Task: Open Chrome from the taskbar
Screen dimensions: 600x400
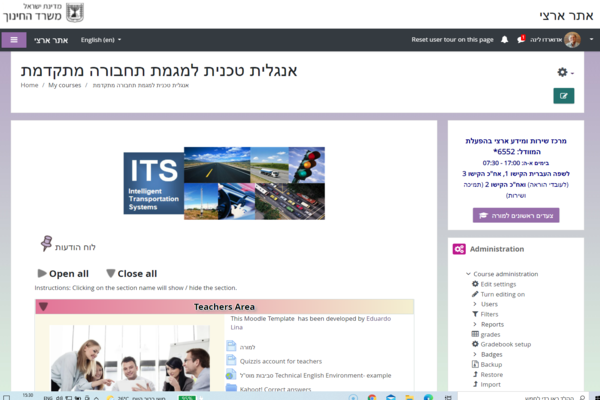Action: pyautogui.click(x=372, y=397)
